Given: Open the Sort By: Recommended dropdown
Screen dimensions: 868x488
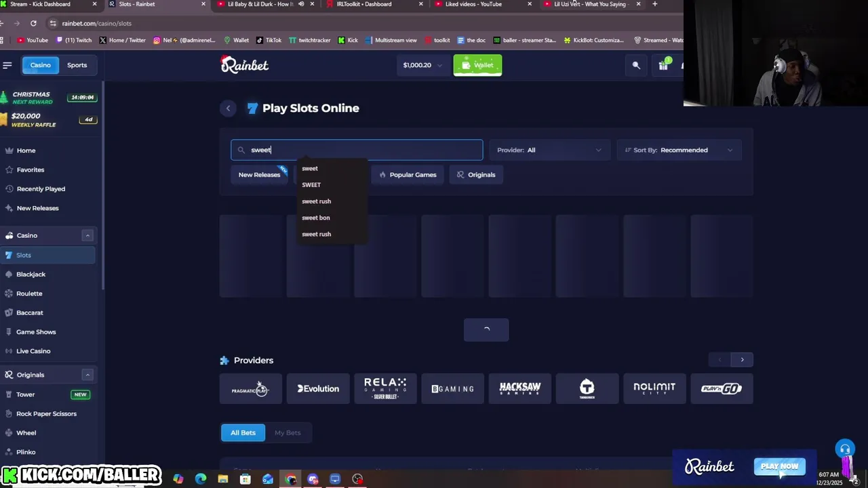Looking at the screenshot, I should tap(679, 150).
